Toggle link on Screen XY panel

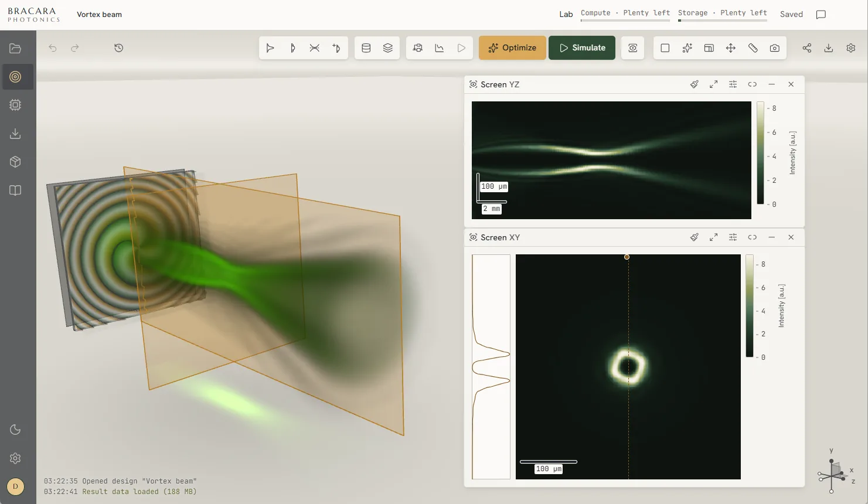753,237
